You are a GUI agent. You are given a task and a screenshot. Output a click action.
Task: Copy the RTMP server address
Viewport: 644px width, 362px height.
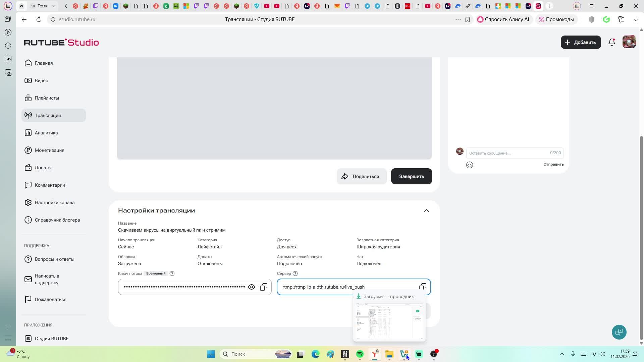(422, 287)
